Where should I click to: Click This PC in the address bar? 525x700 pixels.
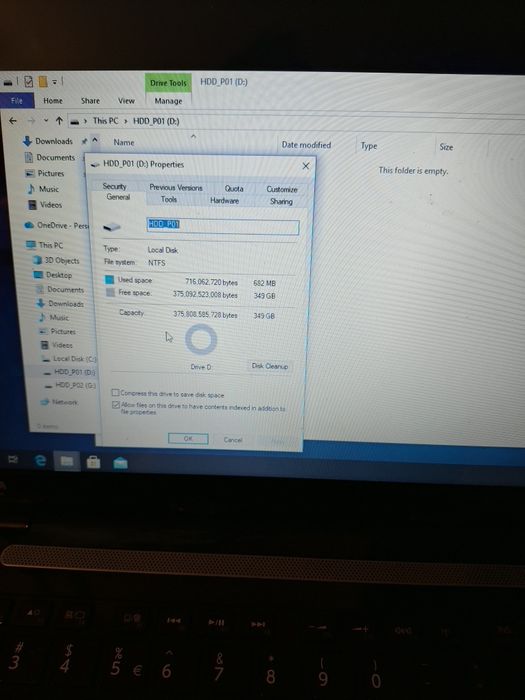tap(105, 121)
